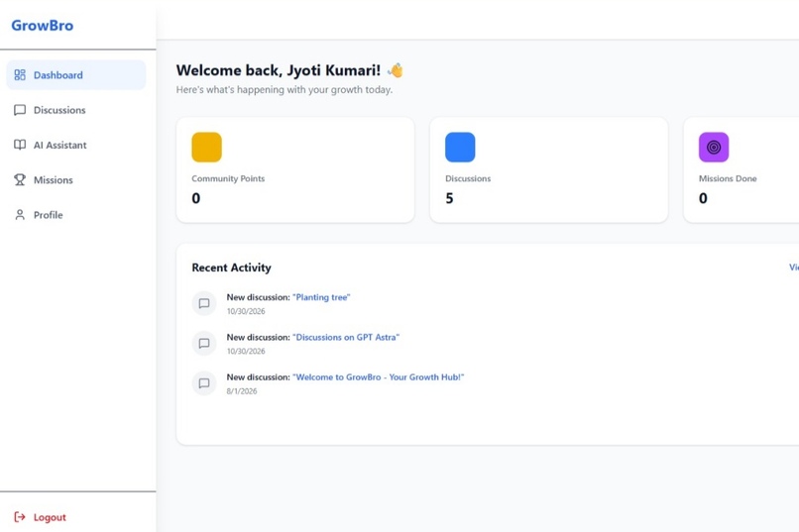The image size is (799, 532).
Task: Open "Discussions on GPT Astra" link
Action: pyautogui.click(x=346, y=337)
